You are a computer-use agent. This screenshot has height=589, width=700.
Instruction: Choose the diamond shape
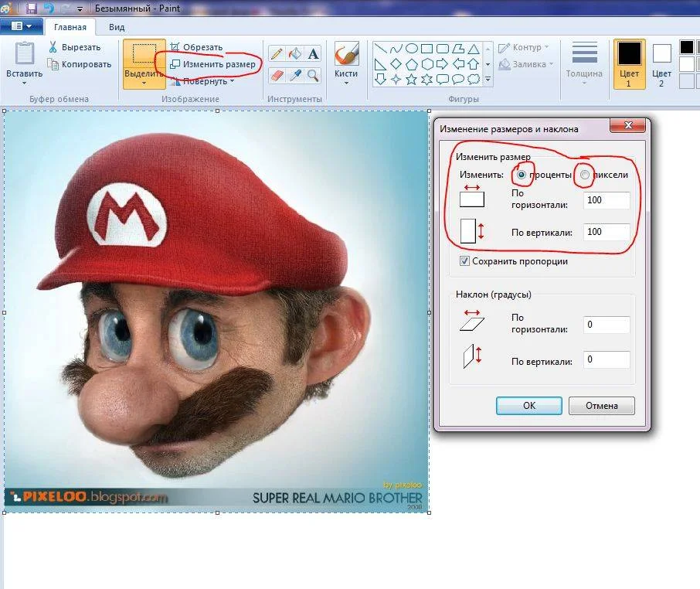396,64
